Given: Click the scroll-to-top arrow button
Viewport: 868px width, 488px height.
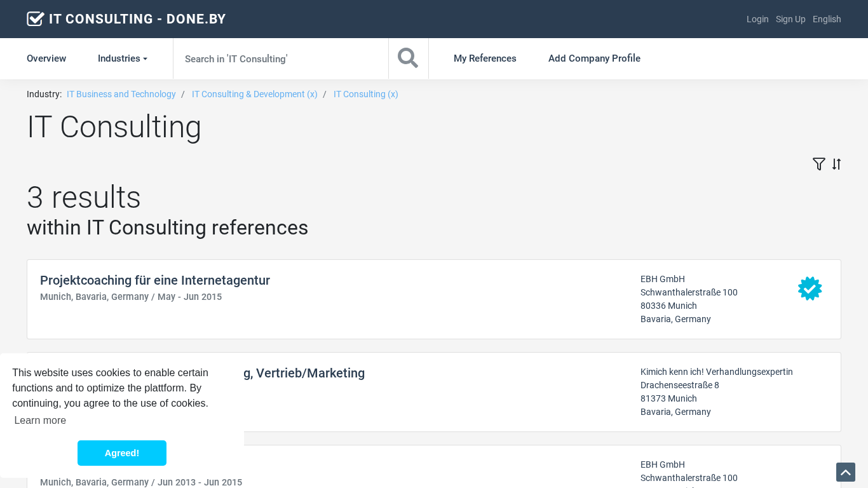Looking at the screenshot, I should pos(845,472).
